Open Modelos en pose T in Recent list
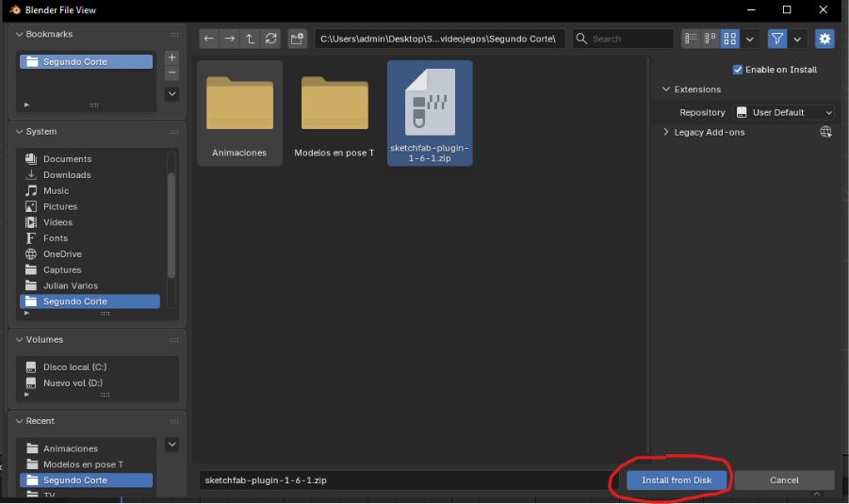Viewport: 849px width, 504px height. point(86,463)
